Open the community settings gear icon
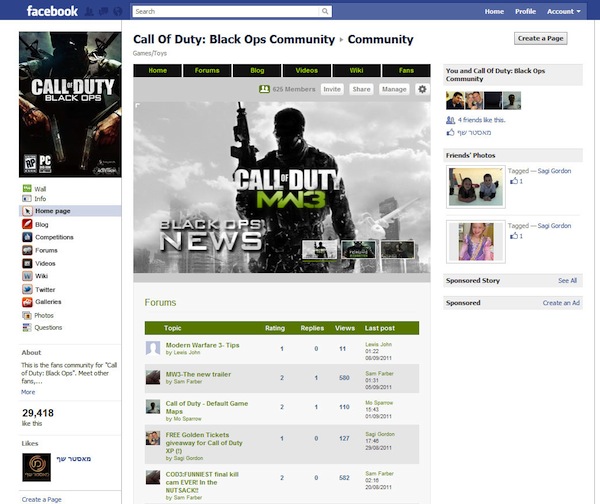The width and height of the screenshot is (600, 504). [x=422, y=89]
